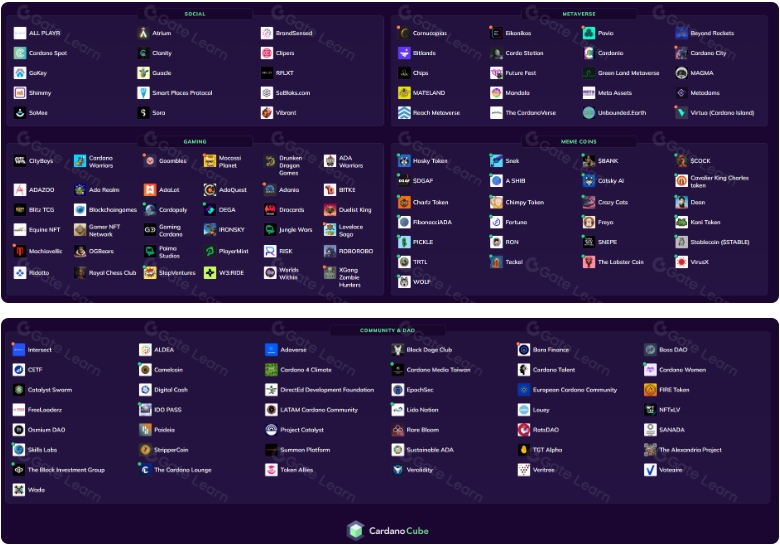Click the Chimpy Token label
The width and height of the screenshot is (780, 545).
pyautogui.click(x=525, y=202)
